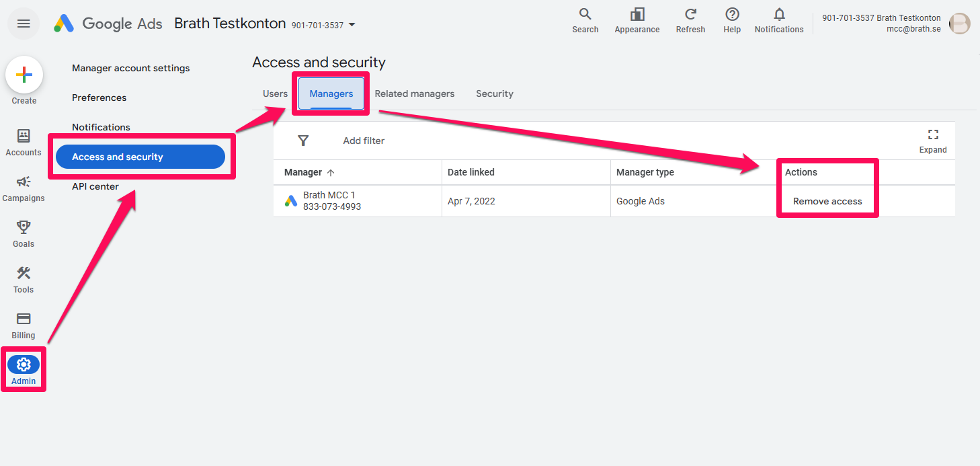
Task: Go to Accounts in sidebar
Action: (x=24, y=143)
